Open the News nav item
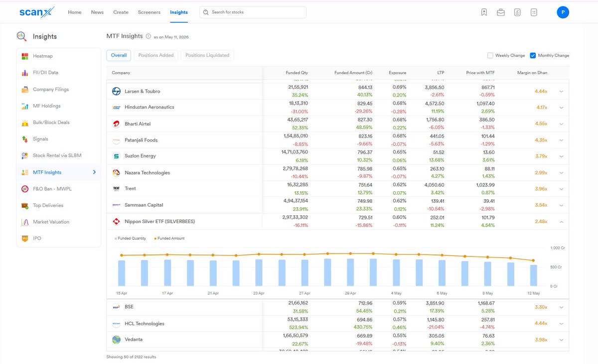This screenshot has height=364, width=598. (97, 12)
